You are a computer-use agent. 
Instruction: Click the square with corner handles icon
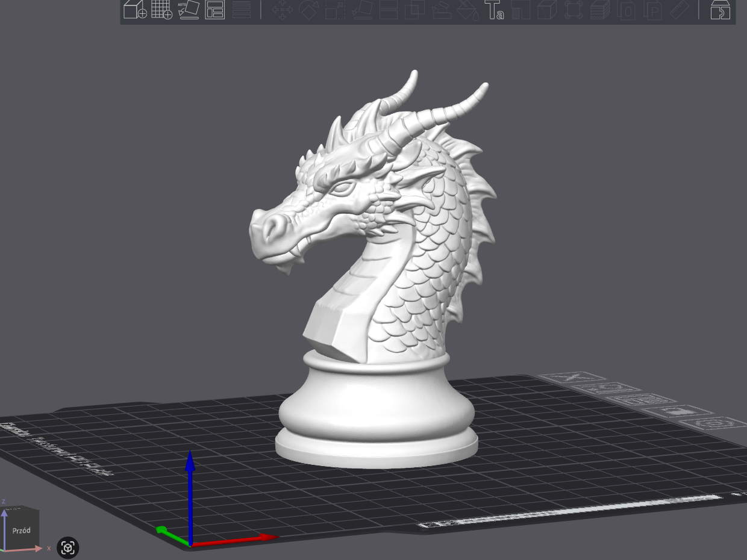(574, 10)
